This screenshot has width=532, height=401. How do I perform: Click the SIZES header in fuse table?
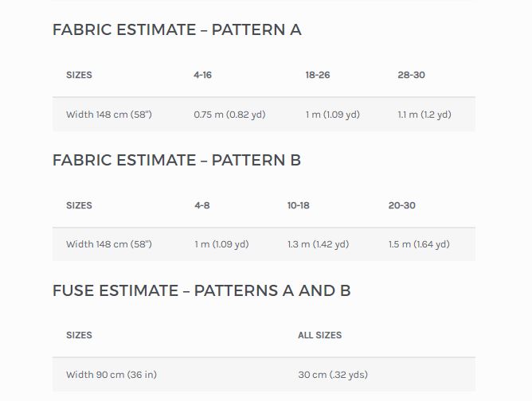pos(79,335)
